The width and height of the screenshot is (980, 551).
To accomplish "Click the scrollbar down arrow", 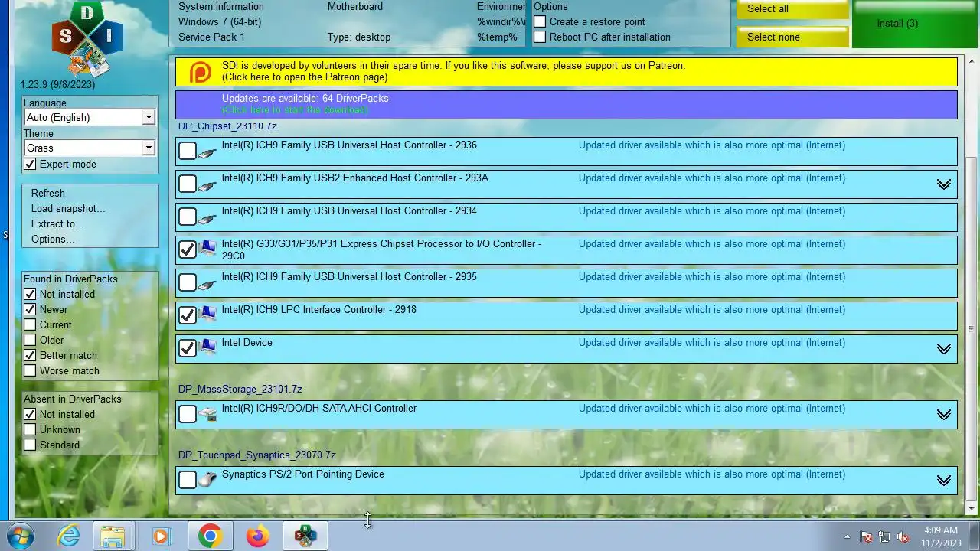I will (x=972, y=508).
